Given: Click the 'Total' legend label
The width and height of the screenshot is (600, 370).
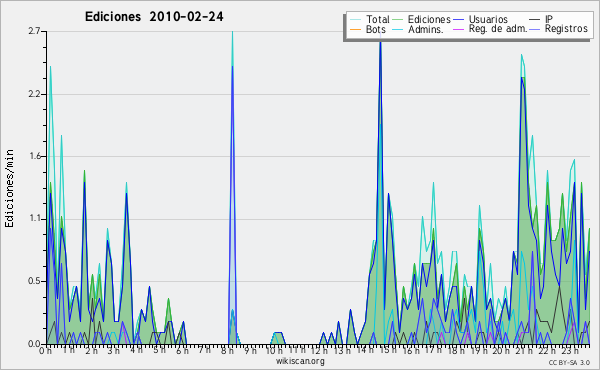Looking at the screenshot, I should (378, 19).
